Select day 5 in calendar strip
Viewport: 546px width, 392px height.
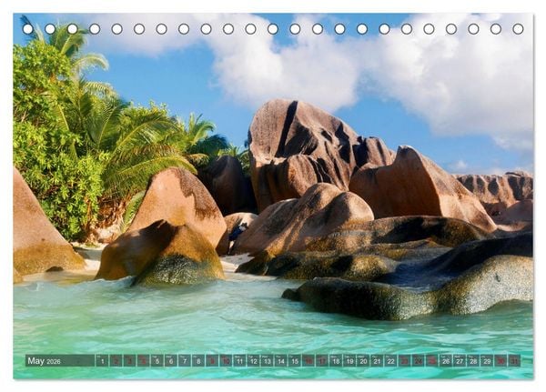click(x=157, y=361)
